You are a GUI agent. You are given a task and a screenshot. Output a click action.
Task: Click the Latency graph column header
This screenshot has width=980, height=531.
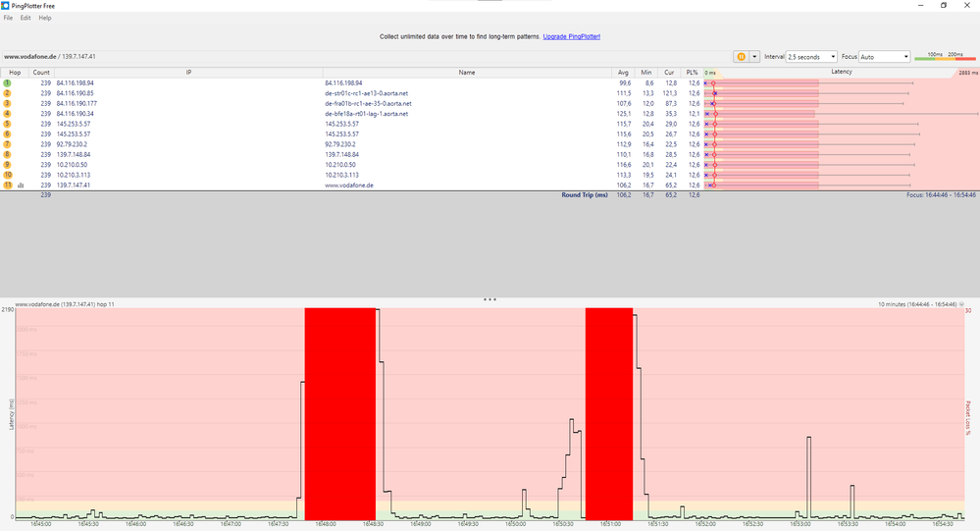click(842, 72)
